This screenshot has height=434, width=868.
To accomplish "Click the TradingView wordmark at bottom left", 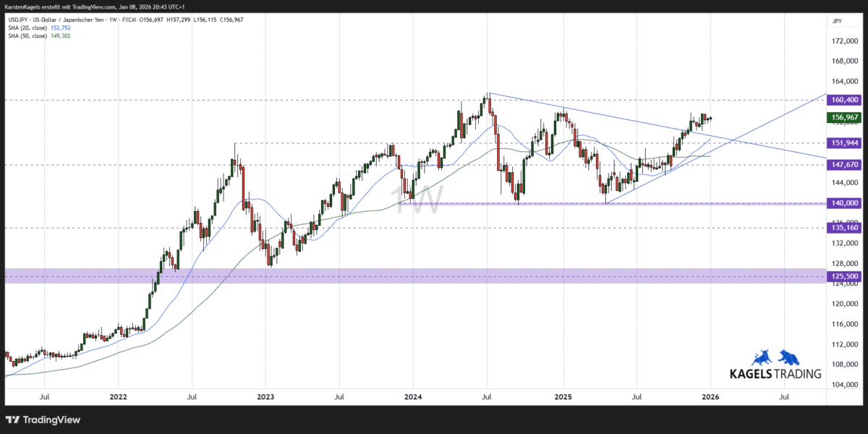I will pos(51,420).
